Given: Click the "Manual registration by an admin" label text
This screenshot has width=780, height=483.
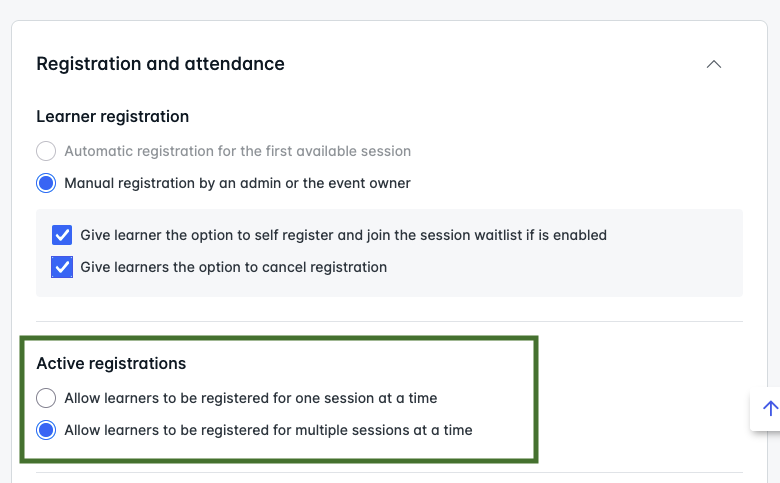Looking at the screenshot, I should [237, 184].
